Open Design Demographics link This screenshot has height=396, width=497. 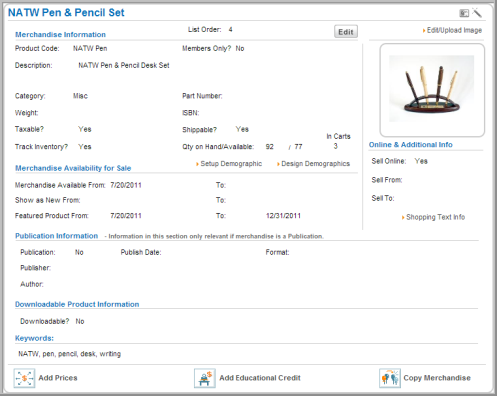coord(315,164)
